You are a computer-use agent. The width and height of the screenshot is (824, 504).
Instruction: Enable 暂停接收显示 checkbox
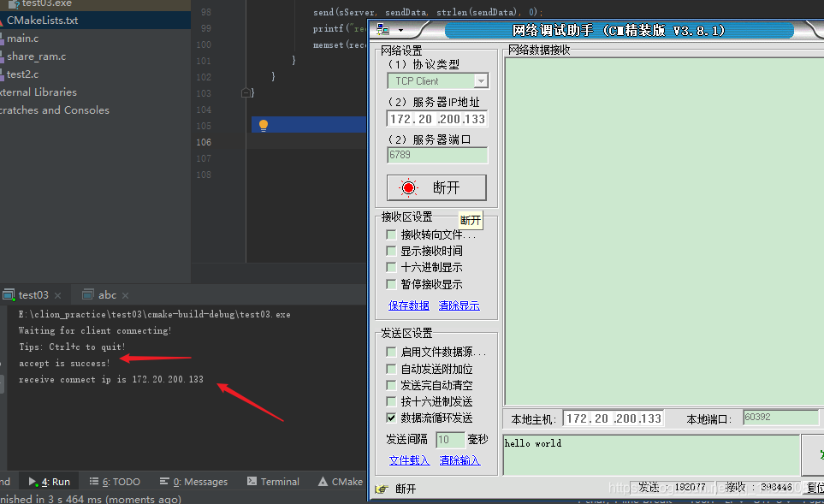coord(391,284)
